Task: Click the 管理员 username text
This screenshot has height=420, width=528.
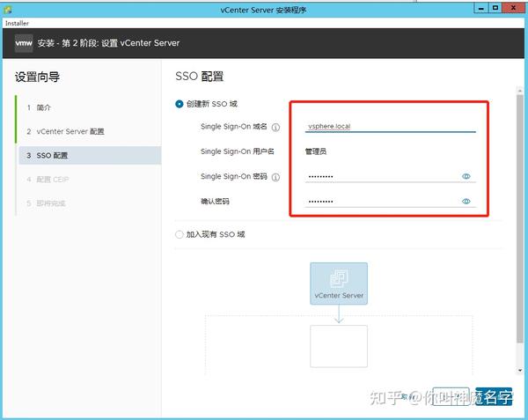Action: click(x=316, y=151)
